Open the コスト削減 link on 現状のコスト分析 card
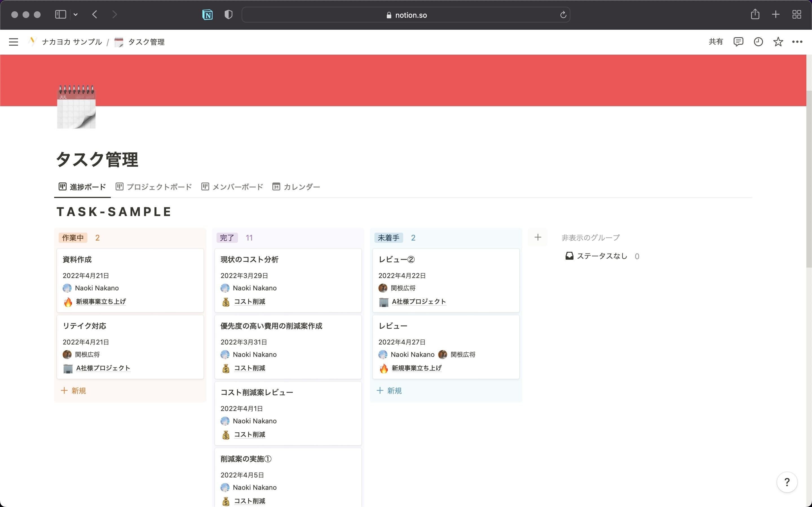The image size is (812, 507). tap(249, 301)
